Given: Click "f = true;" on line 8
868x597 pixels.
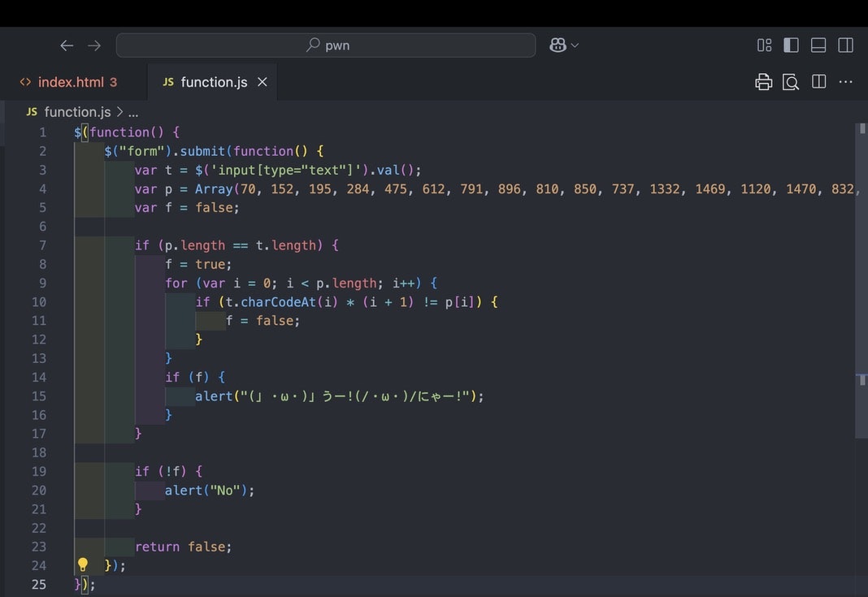Looking at the screenshot, I should pos(198,265).
